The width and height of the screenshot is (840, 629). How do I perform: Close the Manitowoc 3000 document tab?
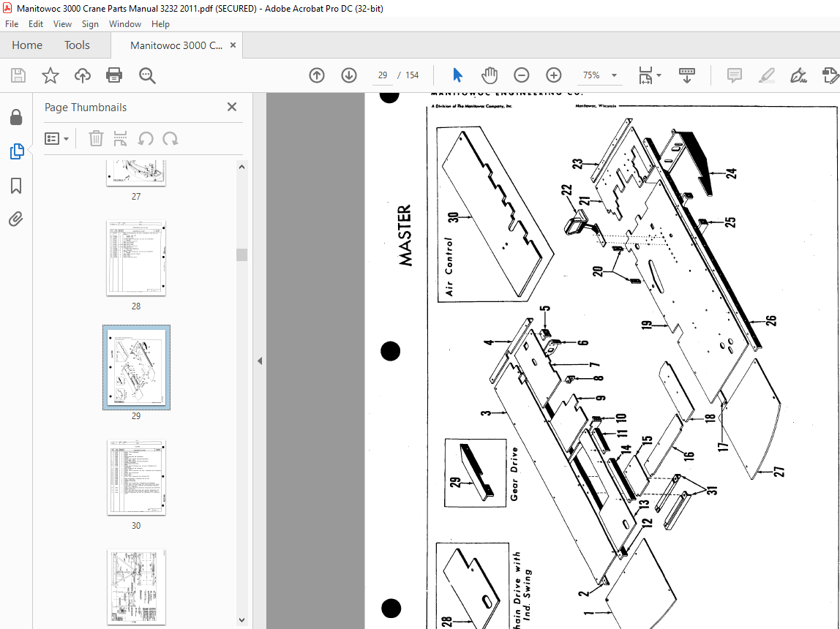[233, 45]
